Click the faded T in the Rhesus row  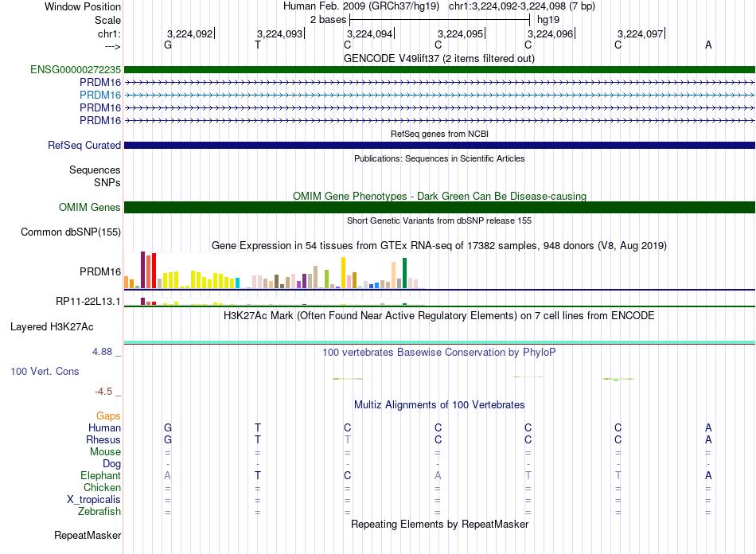tap(348, 439)
